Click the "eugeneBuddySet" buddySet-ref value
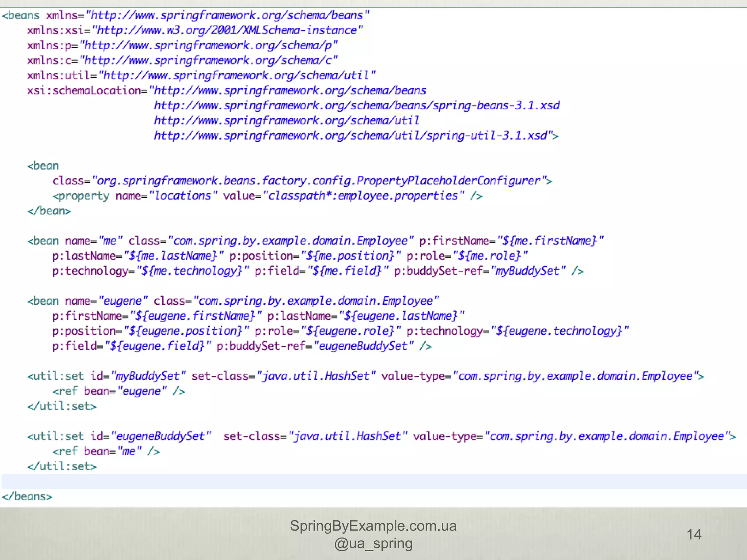The height and width of the screenshot is (560, 747). pos(364,346)
